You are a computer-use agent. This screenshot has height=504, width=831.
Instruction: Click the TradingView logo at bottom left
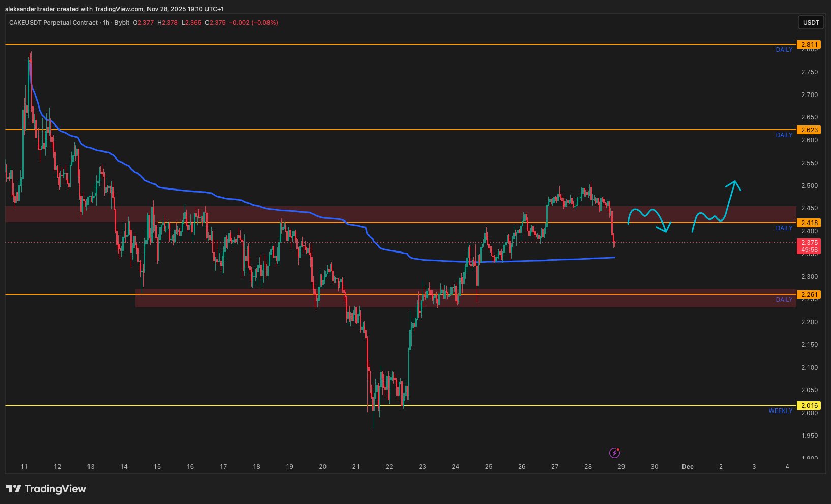(46, 489)
